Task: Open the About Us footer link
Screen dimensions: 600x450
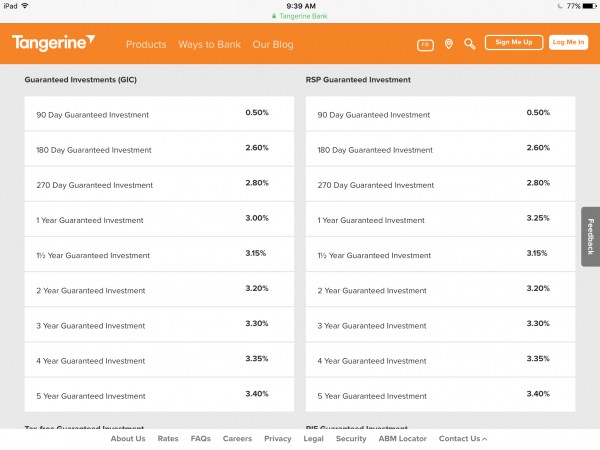Action: [128, 439]
